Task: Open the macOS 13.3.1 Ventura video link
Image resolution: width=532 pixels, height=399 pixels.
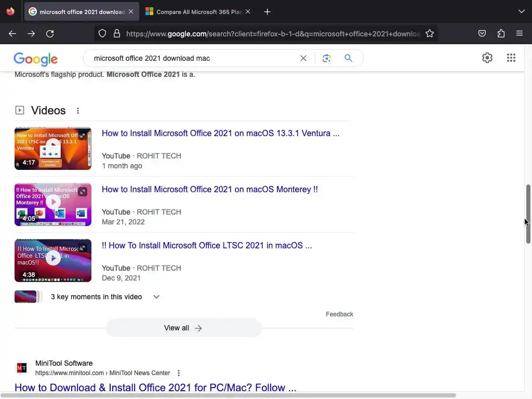Action: (220, 134)
